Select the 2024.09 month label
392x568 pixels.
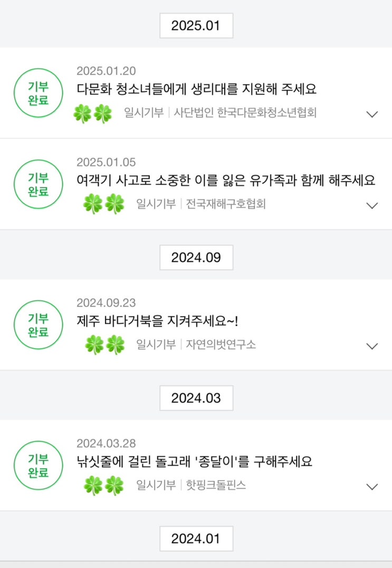click(196, 257)
